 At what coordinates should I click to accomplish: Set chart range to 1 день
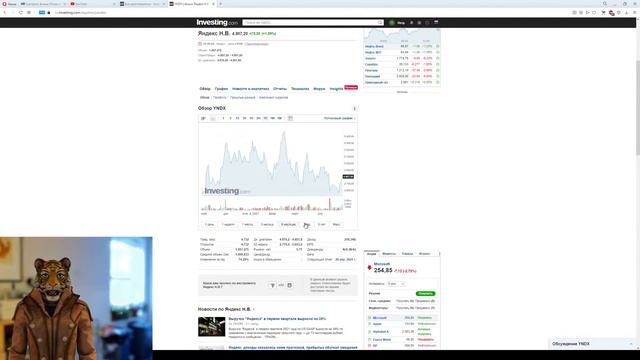coord(209,224)
